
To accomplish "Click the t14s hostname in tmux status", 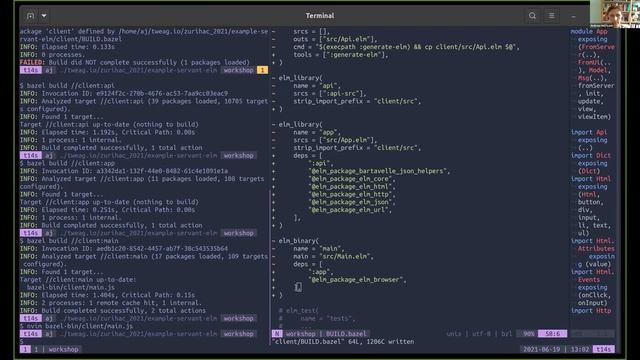I will click(x=604, y=349).
